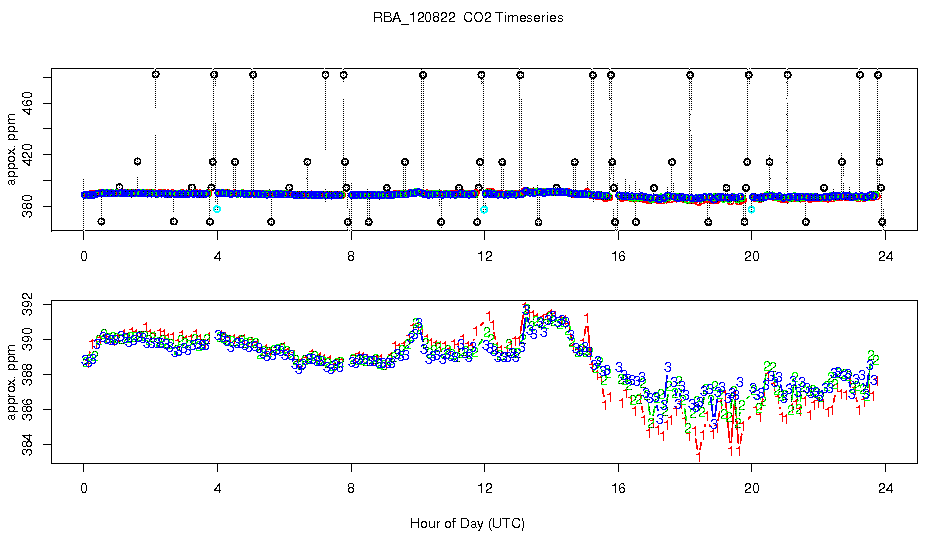This screenshot has width=936, height=540.
Task: Click the chart title RBA_120822 CO2 Timeseries
Action: [468, 17]
